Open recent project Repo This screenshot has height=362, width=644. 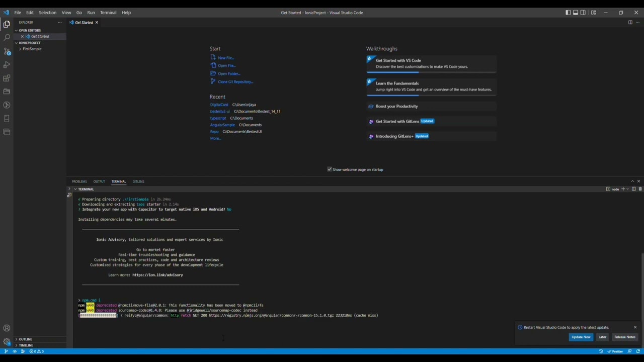214,132
